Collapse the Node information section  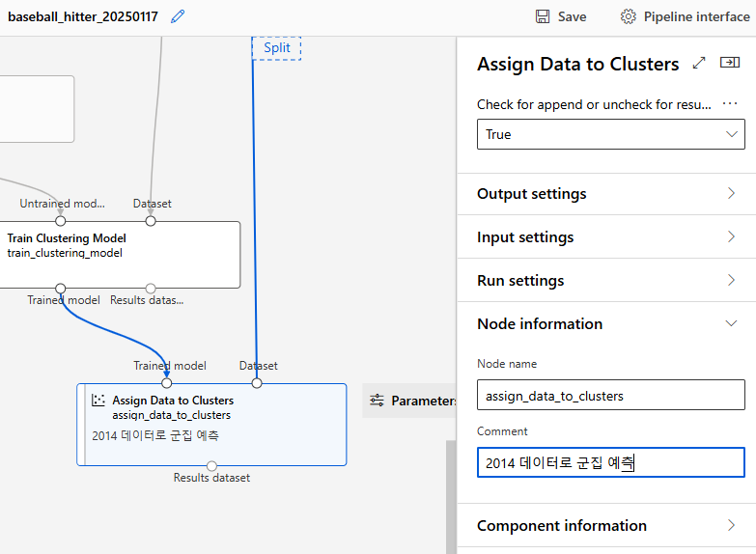pyautogui.click(x=606, y=323)
